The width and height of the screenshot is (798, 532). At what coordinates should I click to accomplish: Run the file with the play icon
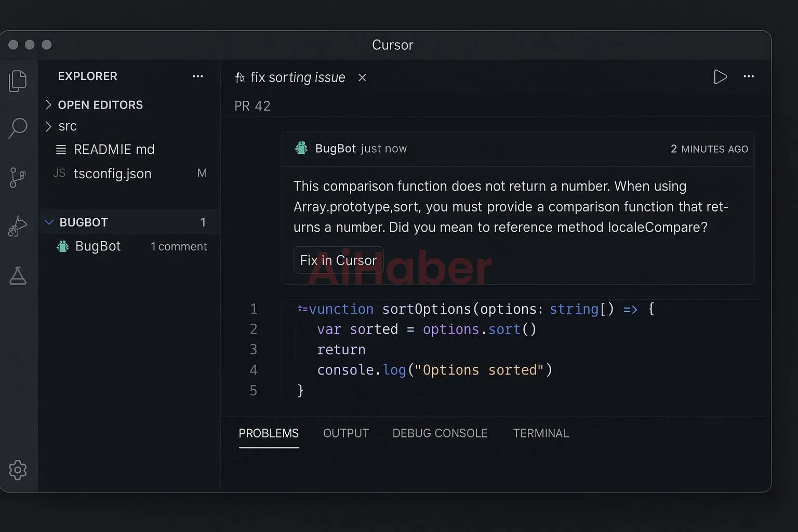pyautogui.click(x=721, y=77)
